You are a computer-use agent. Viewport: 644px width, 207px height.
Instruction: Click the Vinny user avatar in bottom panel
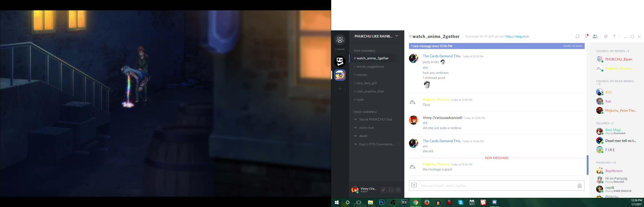coord(355,190)
